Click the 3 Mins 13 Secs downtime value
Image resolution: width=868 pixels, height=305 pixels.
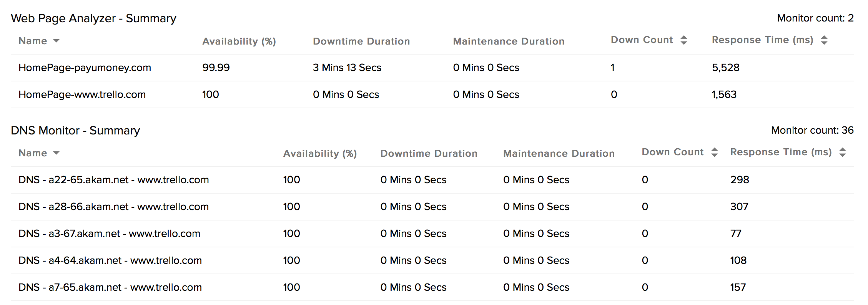pyautogui.click(x=347, y=68)
